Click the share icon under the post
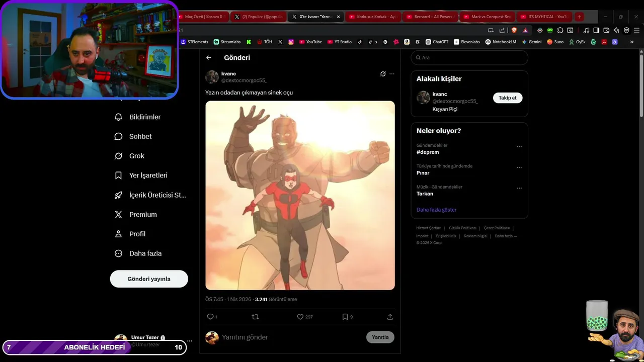The width and height of the screenshot is (644, 362). [390, 317]
